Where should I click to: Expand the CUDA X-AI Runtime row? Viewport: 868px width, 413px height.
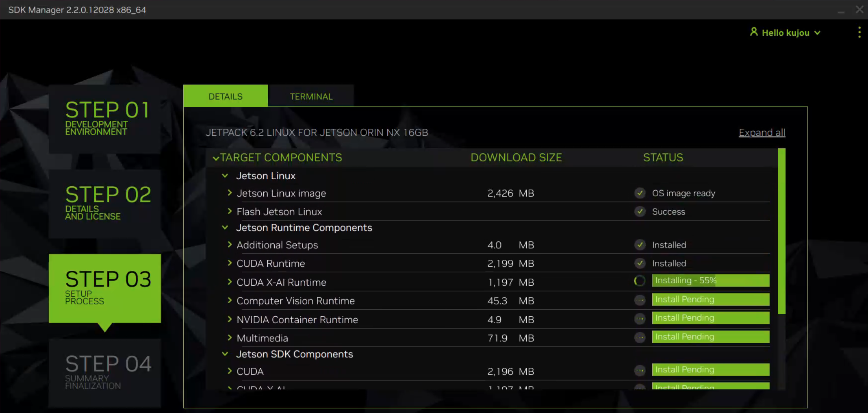coord(230,282)
